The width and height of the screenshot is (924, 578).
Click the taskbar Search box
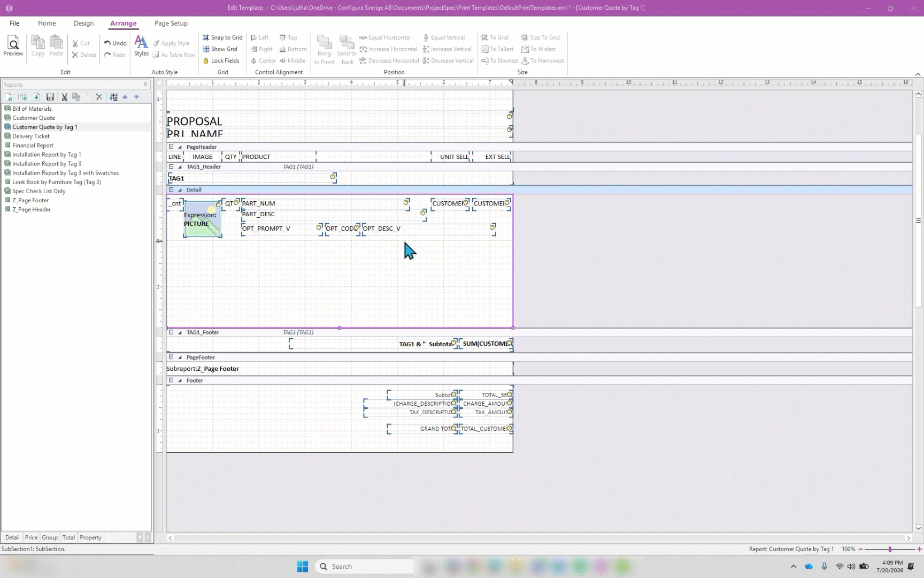click(364, 566)
